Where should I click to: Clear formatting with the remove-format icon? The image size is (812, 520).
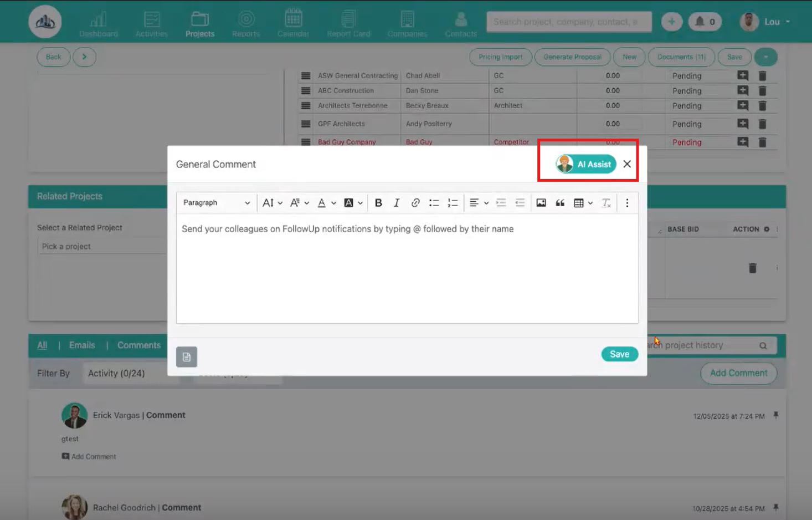point(606,202)
